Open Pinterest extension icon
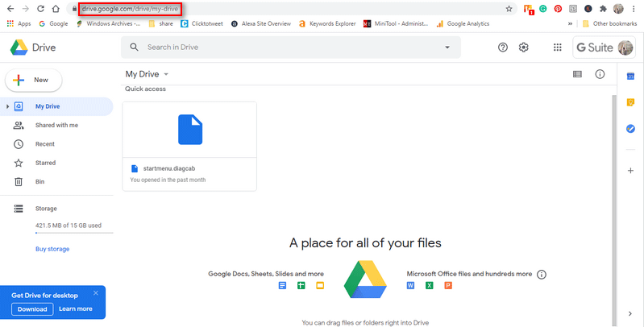The width and height of the screenshot is (644, 327). 558,9
